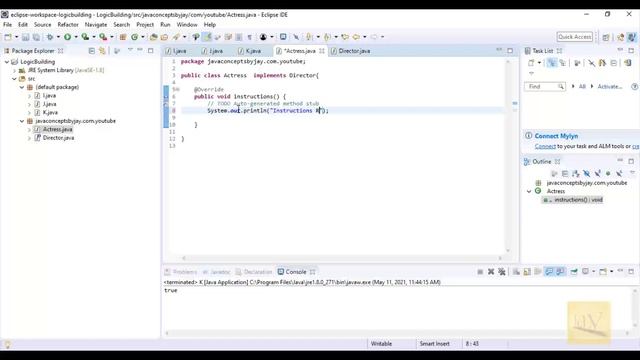Open the Navigate menu
The image size is (640, 360).
click(x=96, y=24)
